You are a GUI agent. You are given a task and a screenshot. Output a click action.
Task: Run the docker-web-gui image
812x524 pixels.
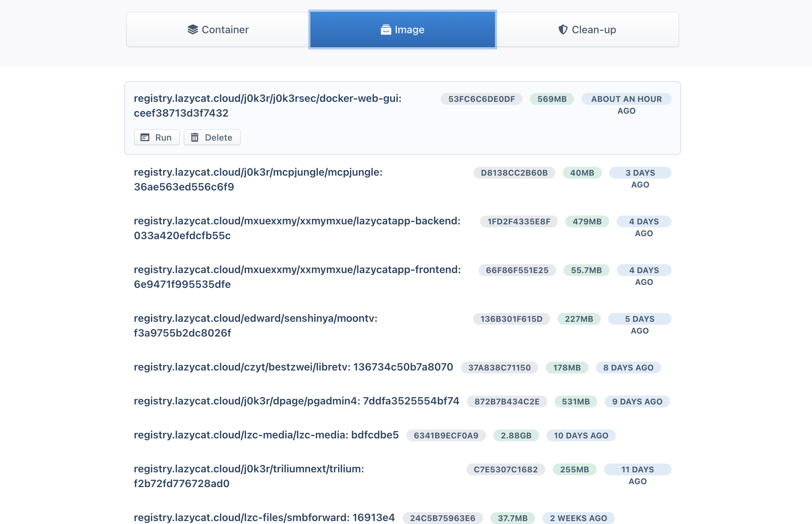(x=157, y=138)
